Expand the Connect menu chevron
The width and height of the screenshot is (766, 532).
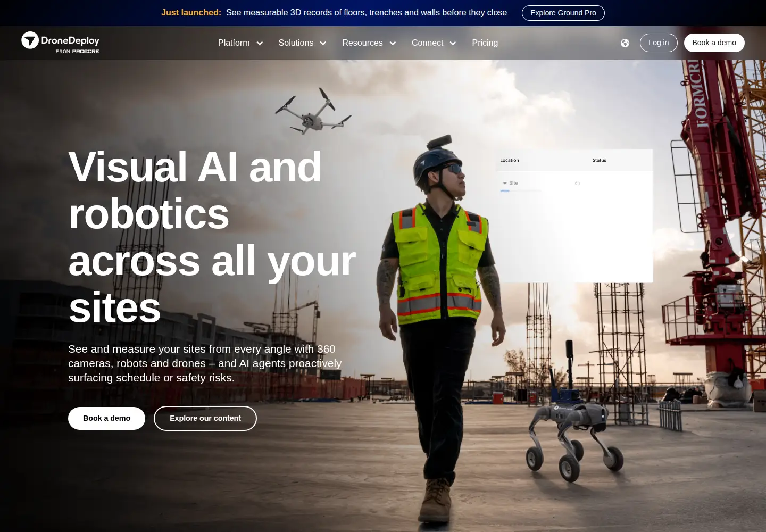(x=453, y=44)
